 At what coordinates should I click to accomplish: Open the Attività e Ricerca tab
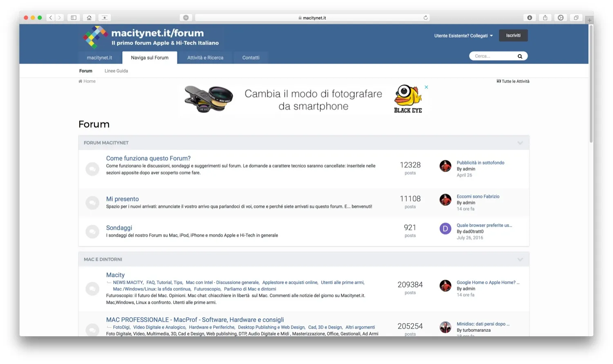[205, 58]
